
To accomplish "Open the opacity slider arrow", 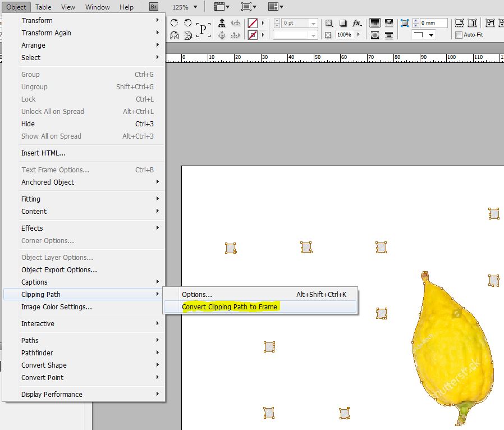I will [x=359, y=35].
